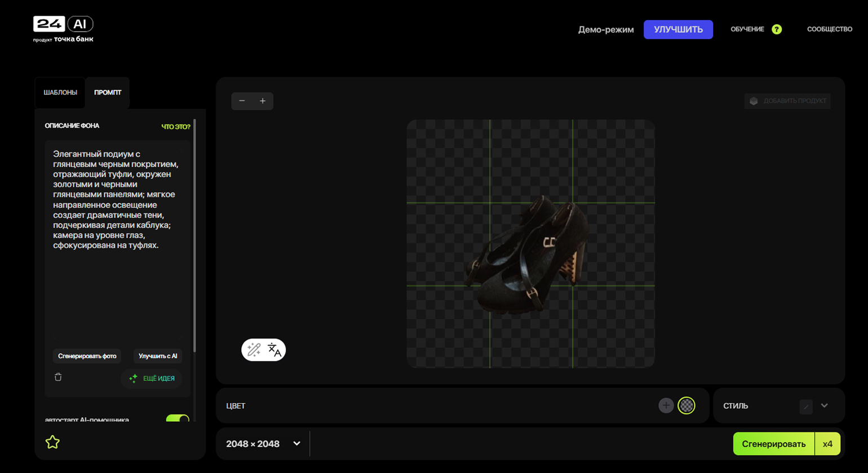The height and width of the screenshot is (473, 868).
Task: Select the Промпт tab
Action: pyautogui.click(x=108, y=92)
